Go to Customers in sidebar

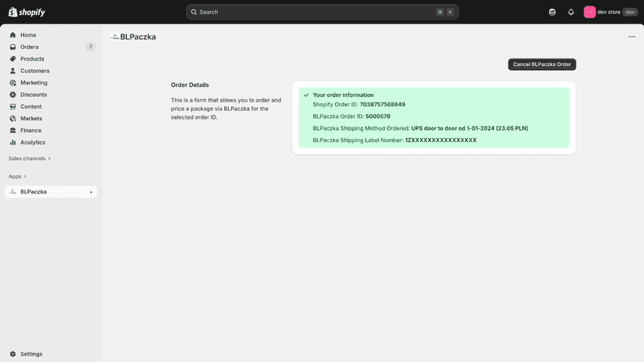pyautogui.click(x=51, y=71)
